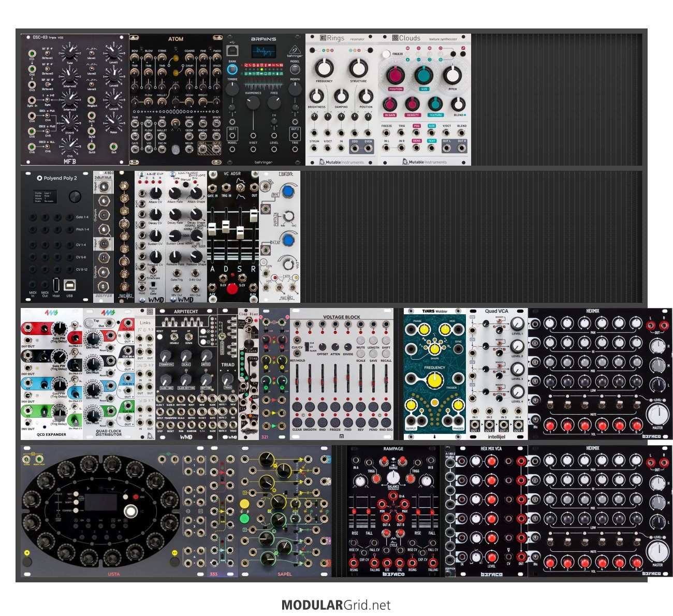This screenshot has height=616, width=673.
Task: Click the Voltage Block OFFSET knob
Action: pyautogui.click(x=323, y=347)
